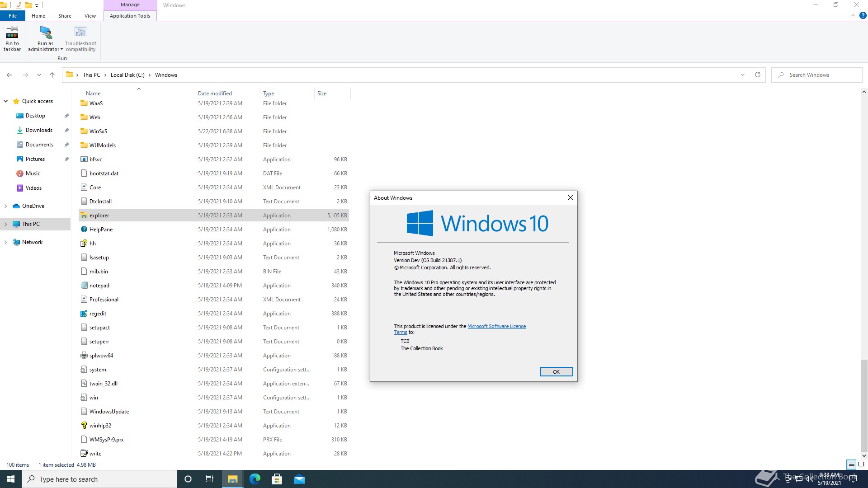Select the WinSxS folder icon

pyautogui.click(x=84, y=131)
